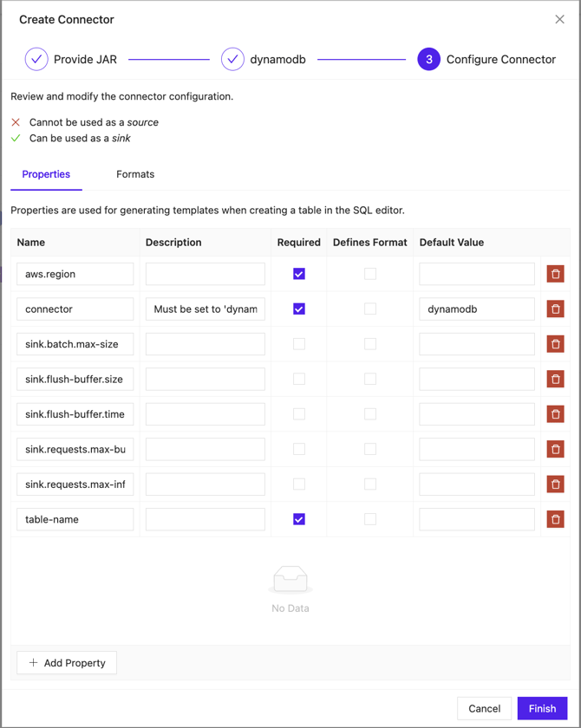Check Defines Format for connector
The height and width of the screenshot is (728, 581).
pyautogui.click(x=370, y=309)
